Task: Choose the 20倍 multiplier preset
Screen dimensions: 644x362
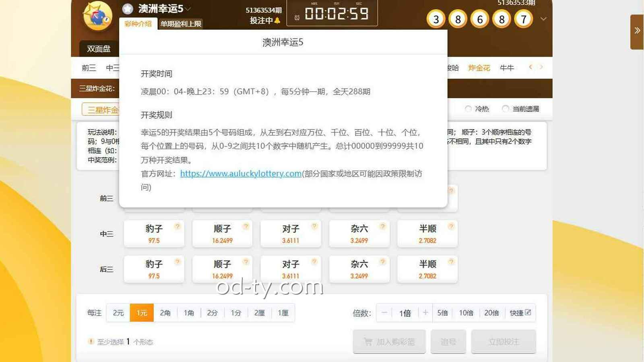Action: tap(491, 313)
